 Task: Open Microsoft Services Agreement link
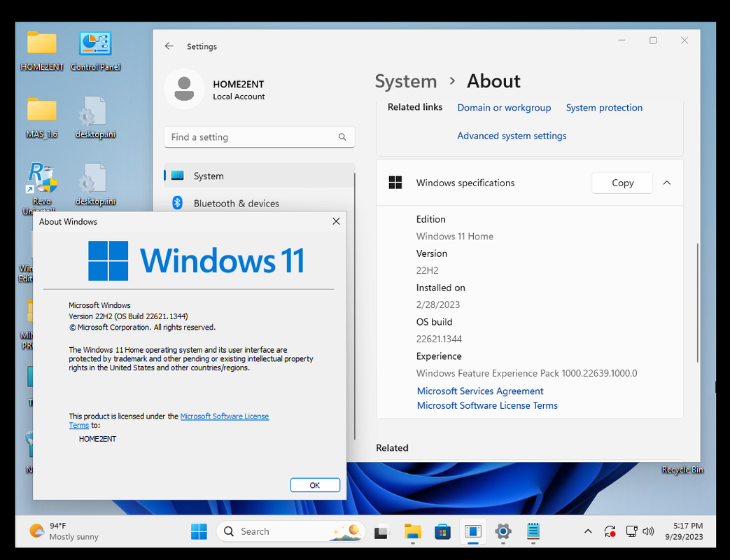[480, 391]
